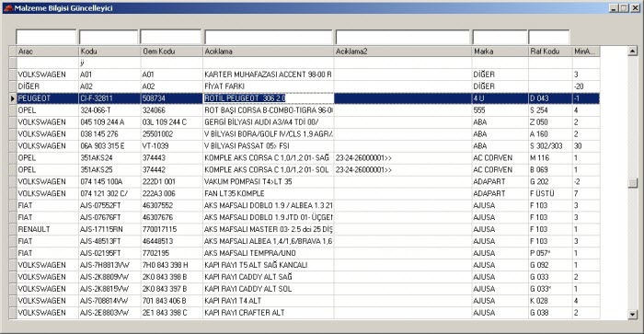Click the AKS MAFSALI TEMPRA/UNO cell
Screen dimensions: 644x334
[x=269, y=253]
